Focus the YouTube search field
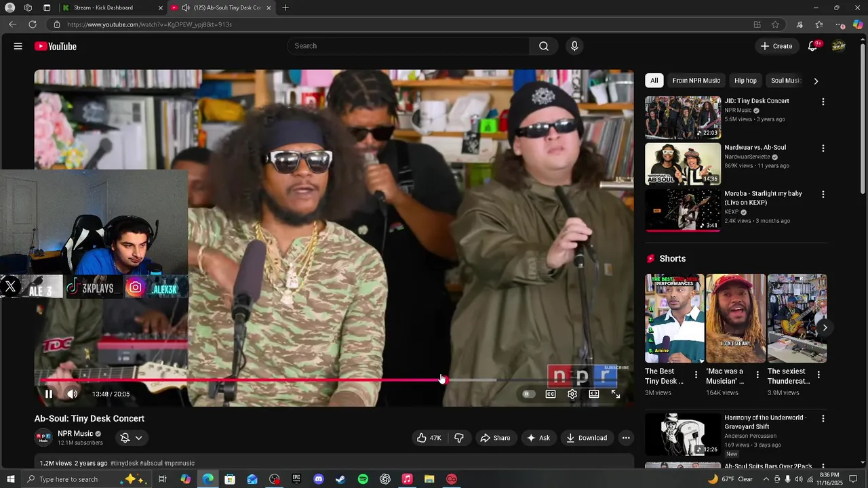 (408, 46)
